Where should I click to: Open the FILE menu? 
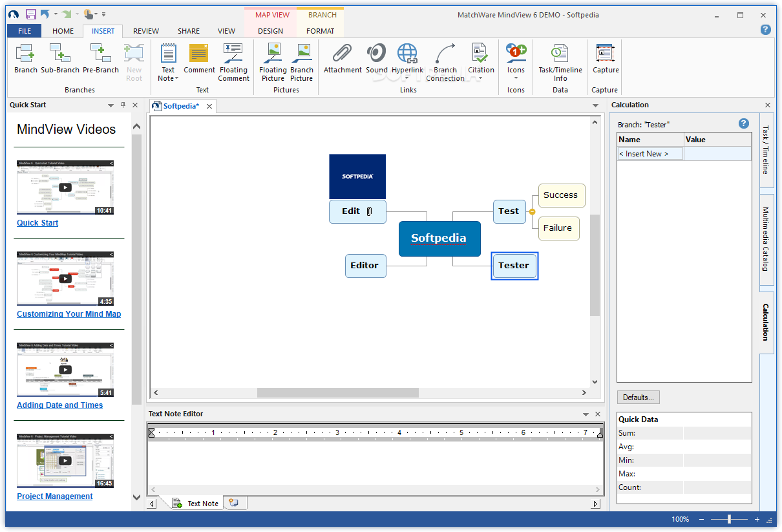(25, 30)
